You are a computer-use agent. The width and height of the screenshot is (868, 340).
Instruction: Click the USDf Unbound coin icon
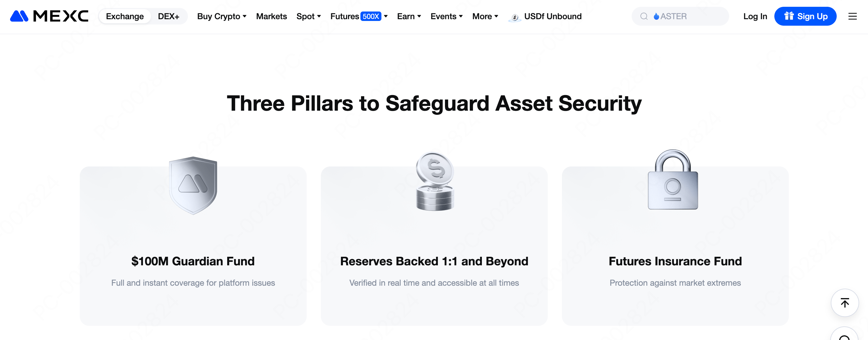point(515,17)
